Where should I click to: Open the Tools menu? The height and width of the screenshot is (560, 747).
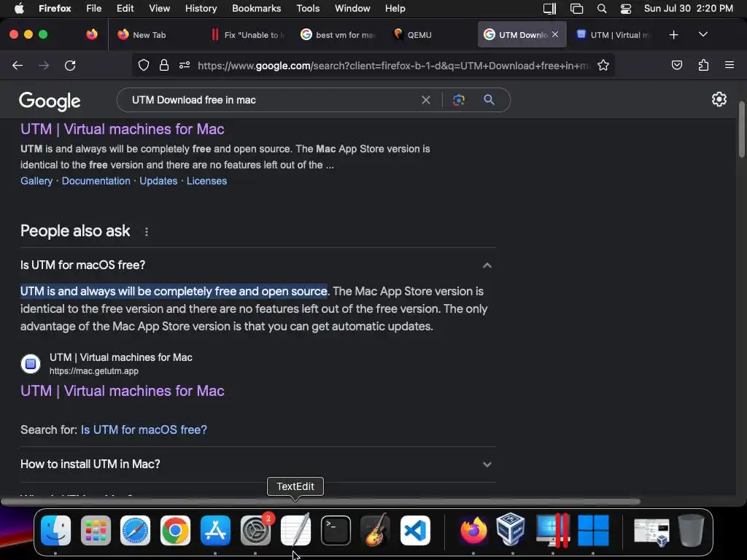(308, 9)
